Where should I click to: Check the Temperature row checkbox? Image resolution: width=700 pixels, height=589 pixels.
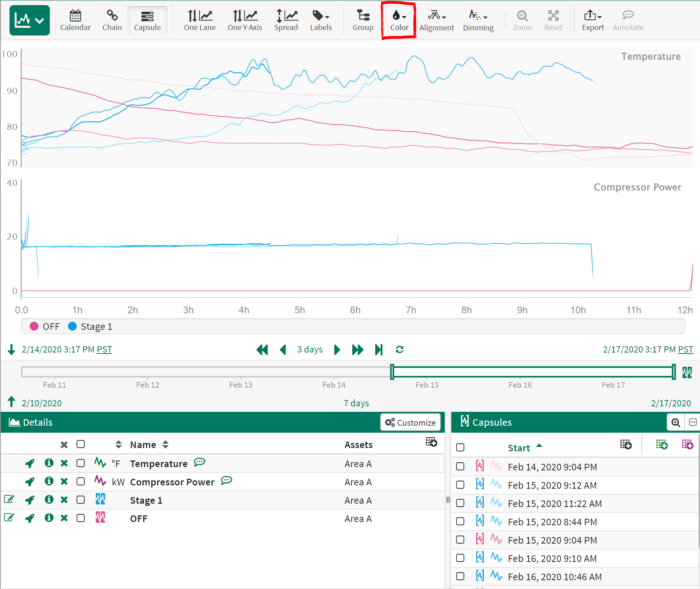81,463
